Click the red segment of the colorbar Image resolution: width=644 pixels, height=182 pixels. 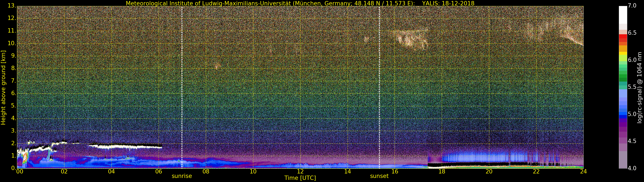[623, 36]
